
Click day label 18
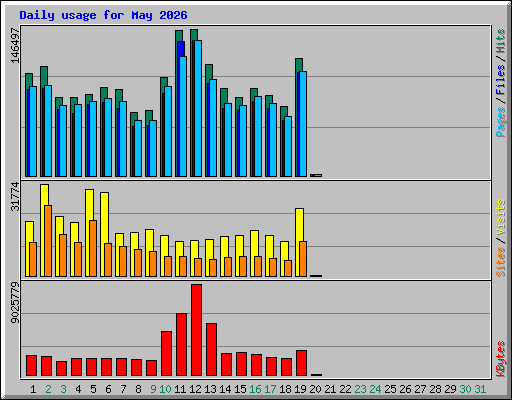pos(285,389)
